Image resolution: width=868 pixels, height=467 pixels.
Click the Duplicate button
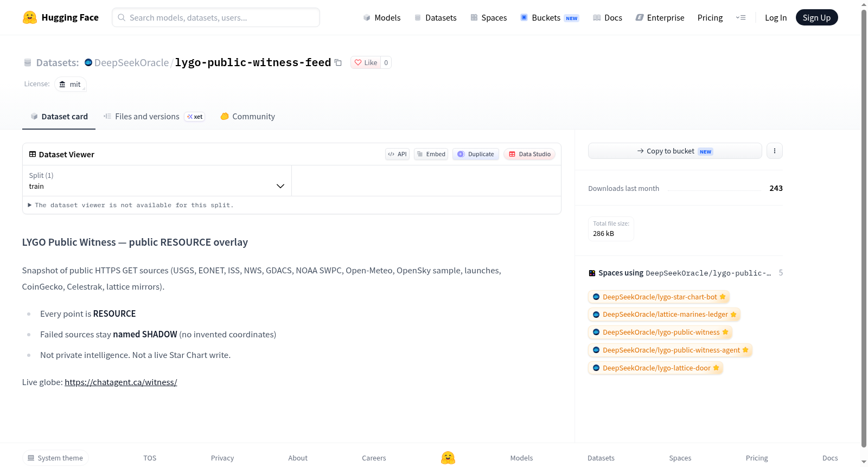point(476,154)
